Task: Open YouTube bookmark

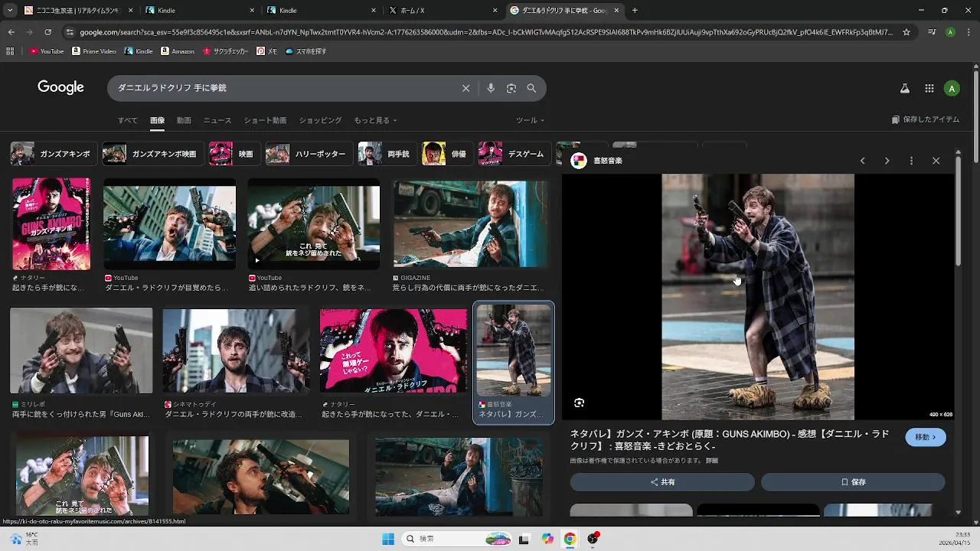Action: tap(47, 51)
